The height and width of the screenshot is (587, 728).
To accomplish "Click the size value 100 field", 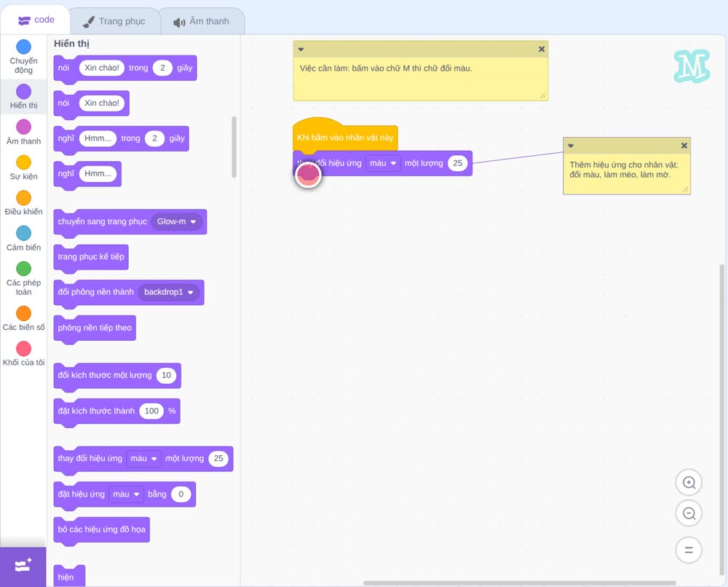I will pos(151,411).
